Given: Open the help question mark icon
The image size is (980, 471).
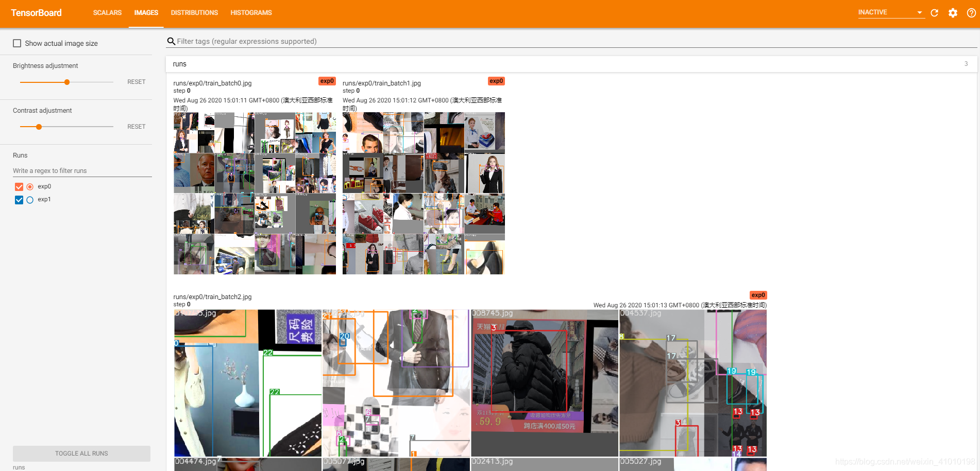Looking at the screenshot, I should point(971,13).
